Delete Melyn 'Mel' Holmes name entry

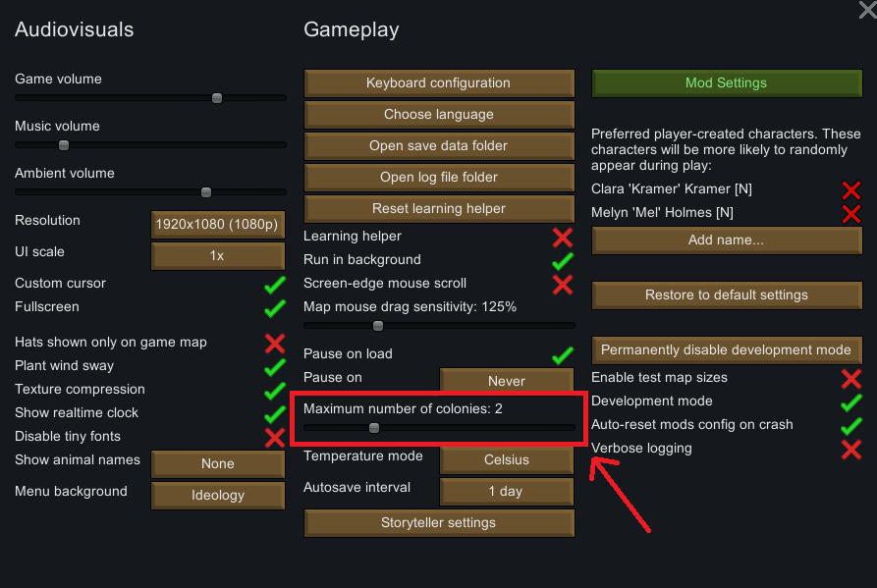point(850,213)
